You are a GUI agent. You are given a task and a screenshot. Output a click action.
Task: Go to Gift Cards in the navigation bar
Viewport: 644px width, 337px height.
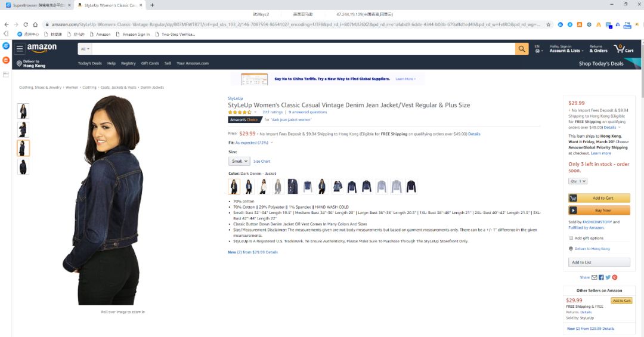click(x=150, y=63)
